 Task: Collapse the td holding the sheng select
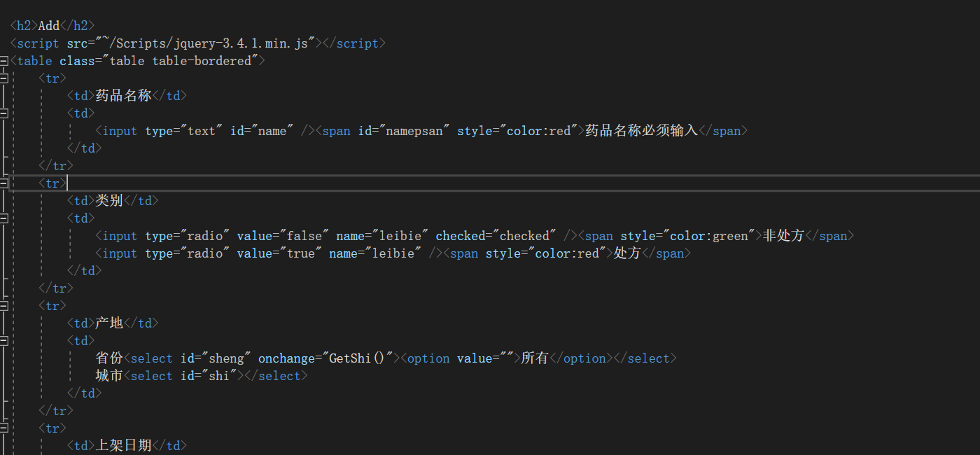tap(4, 341)
